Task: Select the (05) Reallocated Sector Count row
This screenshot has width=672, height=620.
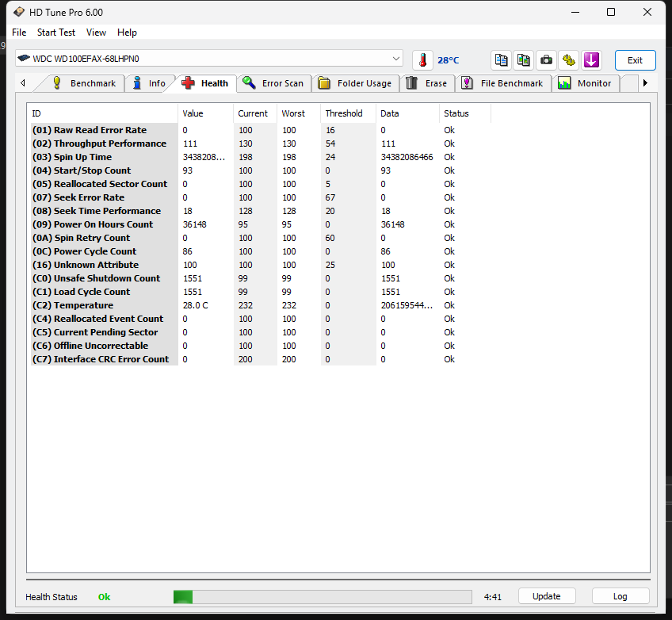Action: (x=259, y=184)
